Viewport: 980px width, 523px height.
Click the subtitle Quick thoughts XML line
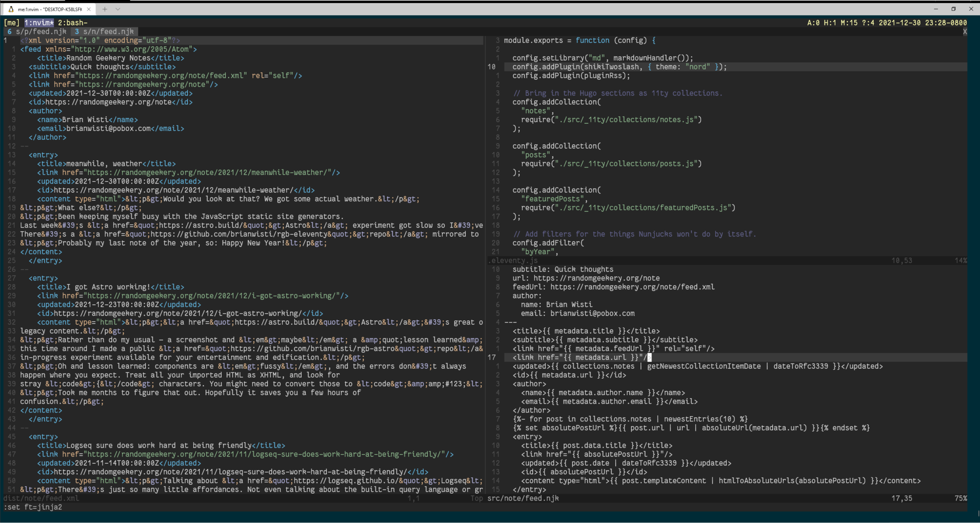tap(102, 67)
